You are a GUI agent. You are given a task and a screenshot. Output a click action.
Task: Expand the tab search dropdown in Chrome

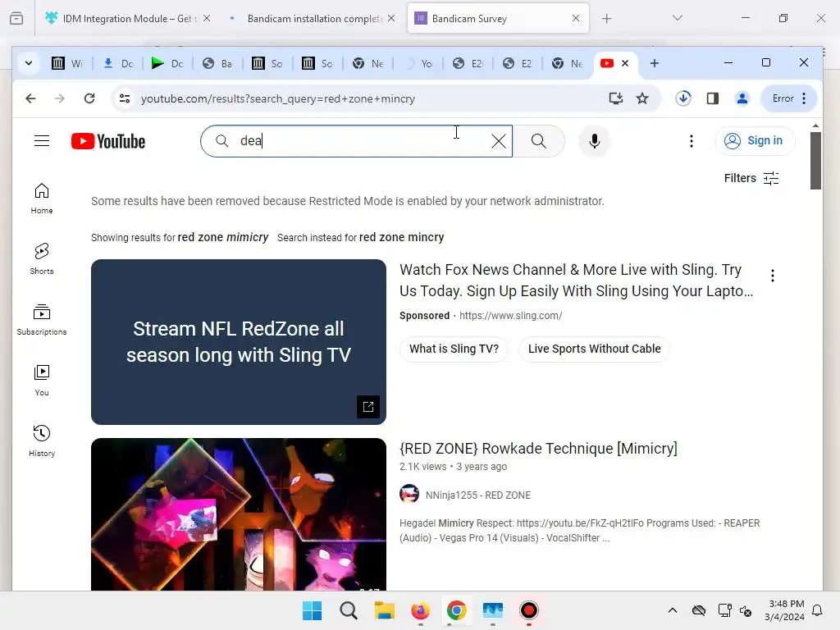(29, 63)
